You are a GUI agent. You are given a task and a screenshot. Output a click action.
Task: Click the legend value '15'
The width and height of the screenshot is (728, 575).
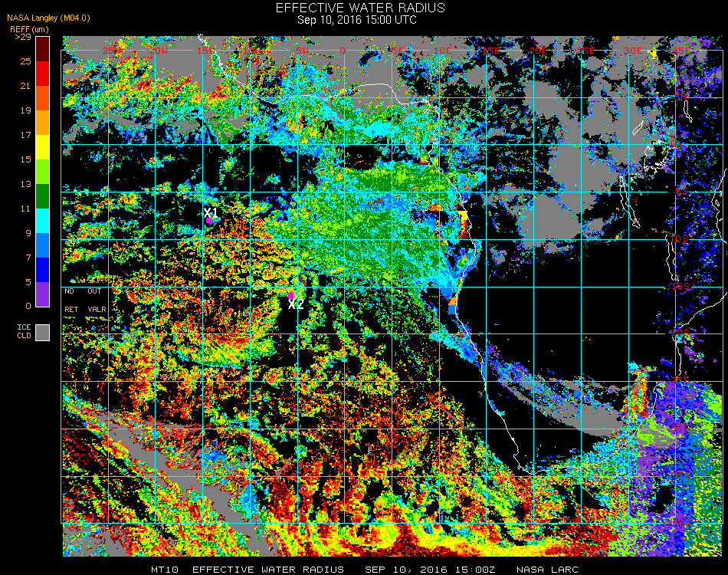tap(25, 159)
